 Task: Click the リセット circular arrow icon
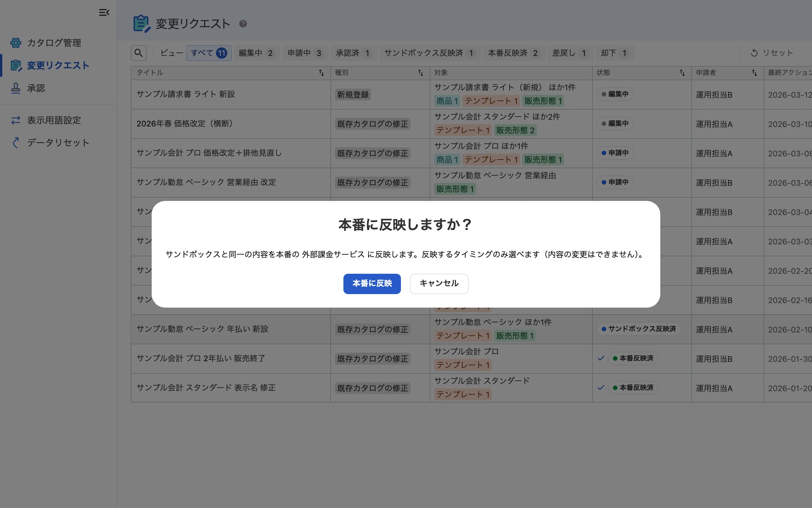[x=754, y=53]
